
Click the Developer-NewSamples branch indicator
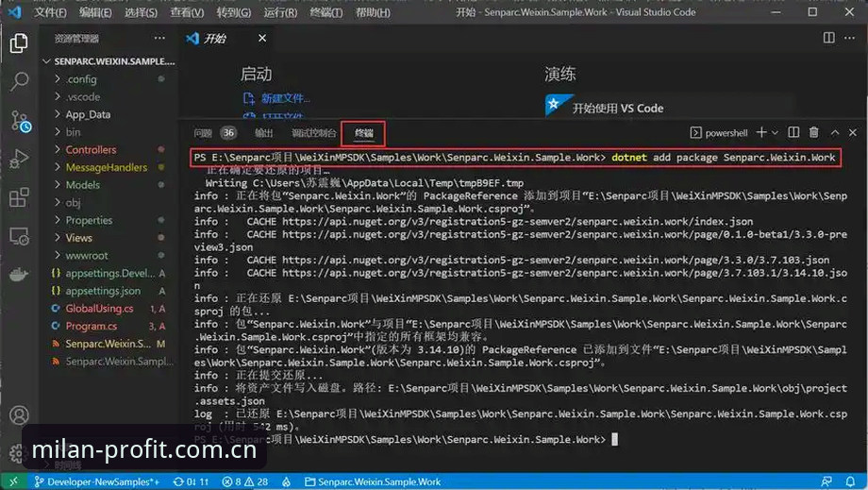pyautogui.click(x=97, y=482)
